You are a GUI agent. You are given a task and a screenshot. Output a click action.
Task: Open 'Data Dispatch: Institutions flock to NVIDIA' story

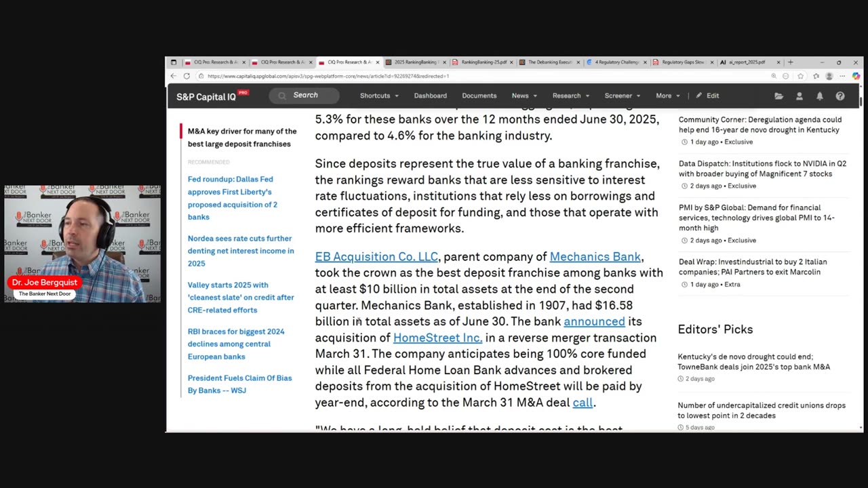[762, 169]
